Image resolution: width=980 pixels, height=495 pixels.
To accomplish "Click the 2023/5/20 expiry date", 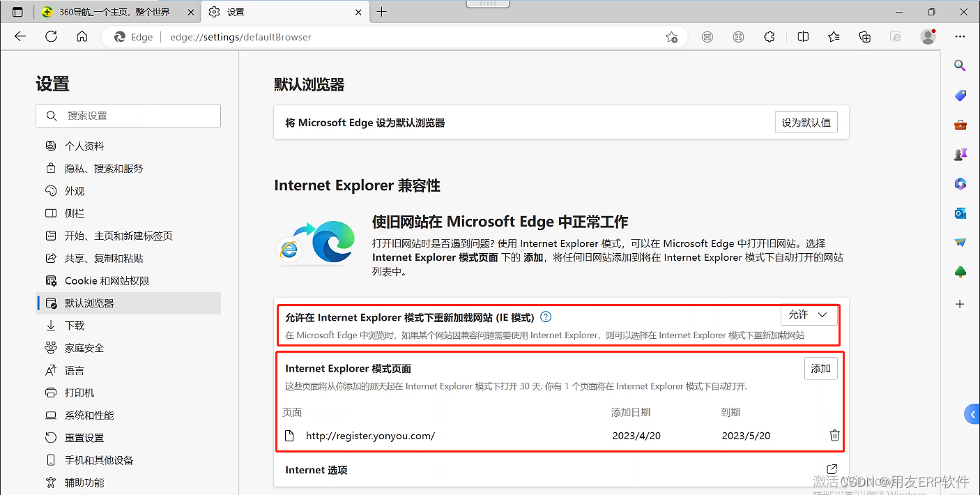I will (x=746, y=436).
